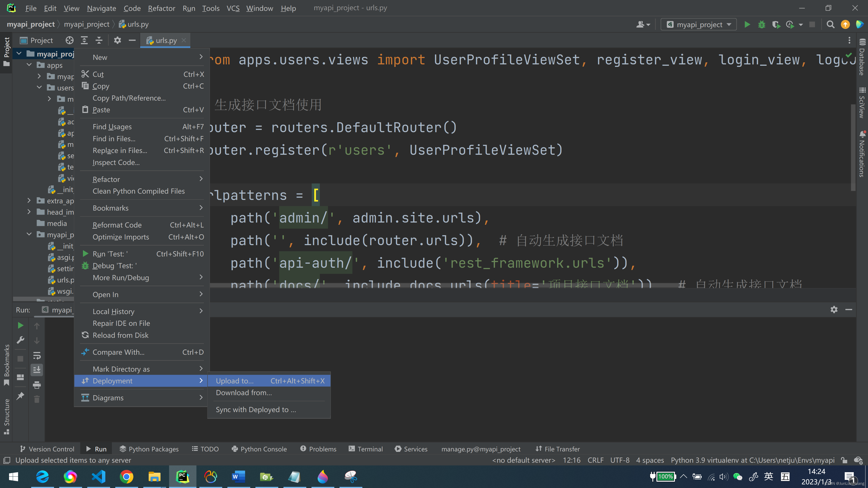Click the Python Console tab
This screenshot has width=868, height=488.
coord(263,449)
